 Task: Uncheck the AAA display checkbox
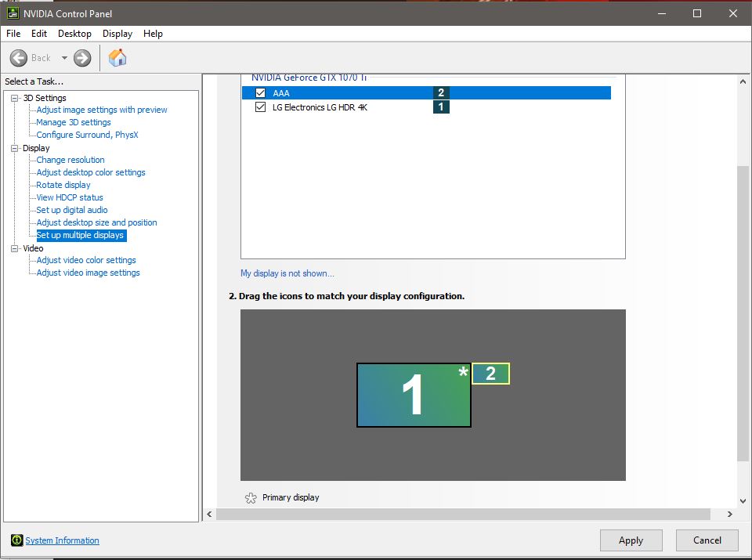[x=260, y=93]
